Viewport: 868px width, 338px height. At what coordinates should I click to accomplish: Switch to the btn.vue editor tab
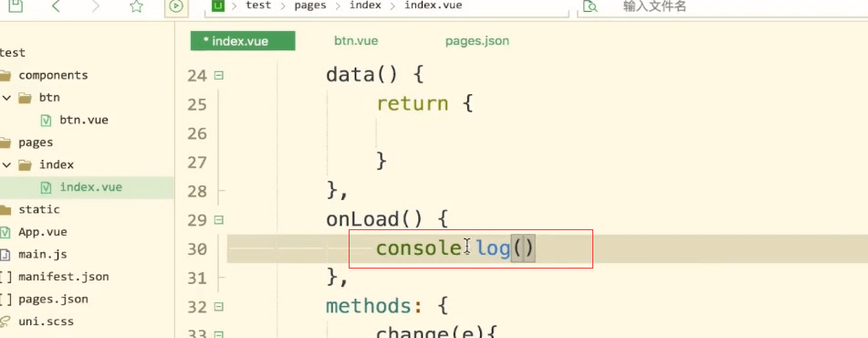click(x=356, y=41)
